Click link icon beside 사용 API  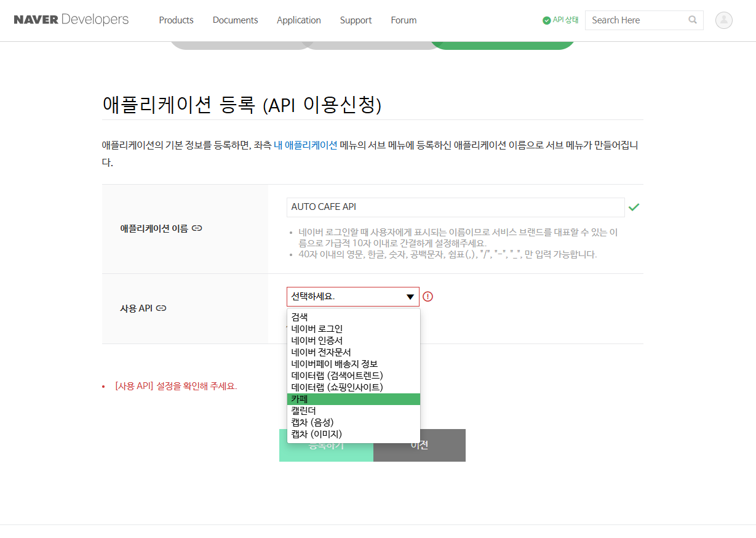(x=161, y=308)
